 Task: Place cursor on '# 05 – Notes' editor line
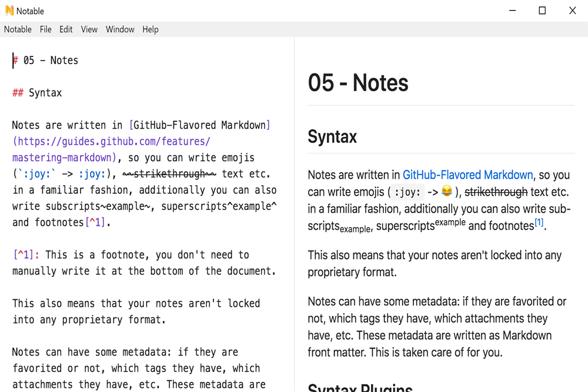click(51, 61)
